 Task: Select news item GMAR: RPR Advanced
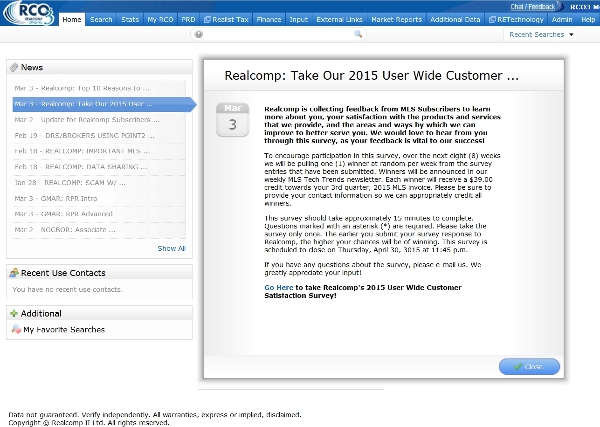pyautogui.click(x=99, y=214)
